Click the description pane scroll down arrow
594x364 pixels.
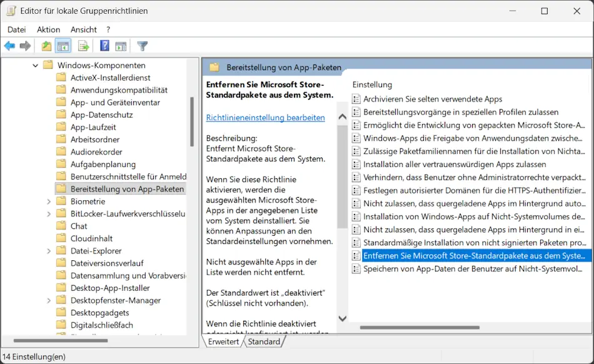click(x=342, y=319)
